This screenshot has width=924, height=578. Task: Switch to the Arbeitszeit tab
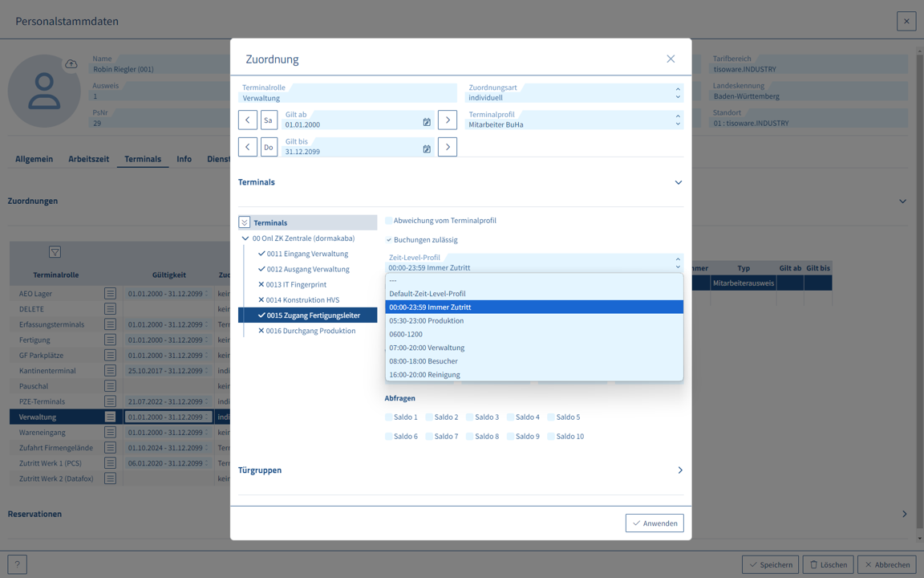click(88, 159)
